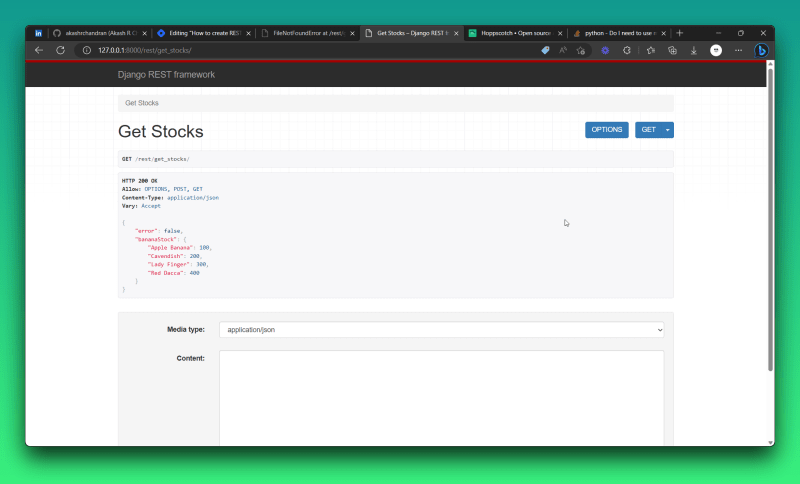Click into the Content text area
This screenshot has height=484, width=800.
tap(442, 398)
